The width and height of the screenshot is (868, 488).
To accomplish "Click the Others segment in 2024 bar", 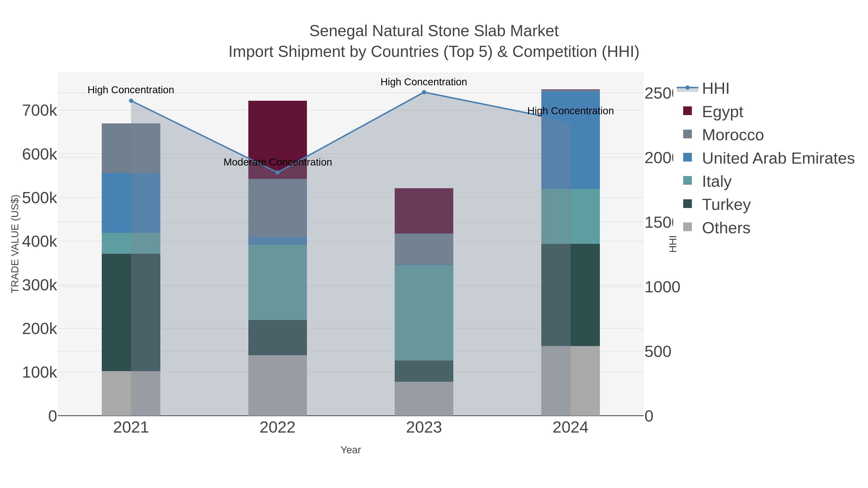I will [570, 381].
